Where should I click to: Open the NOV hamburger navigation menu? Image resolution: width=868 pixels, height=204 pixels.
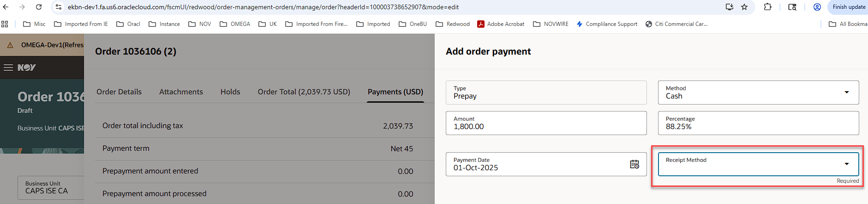click(x=8, y=68)
